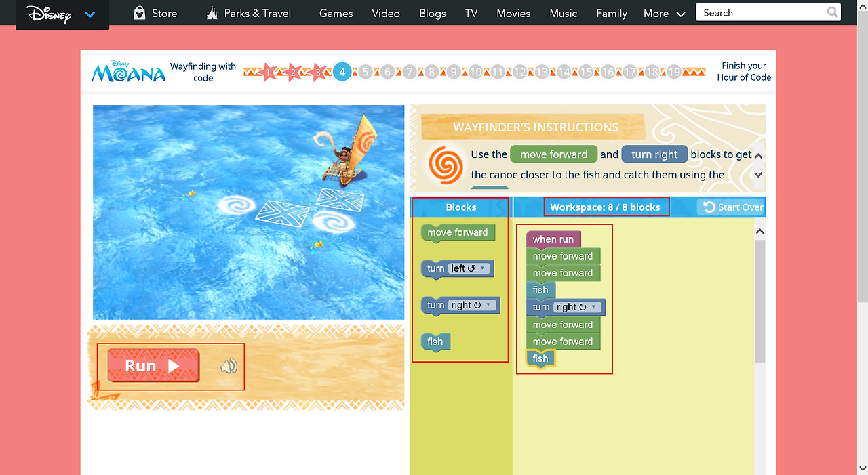Click the Disney logo in the navigation bar

click(x=49, y=14)
